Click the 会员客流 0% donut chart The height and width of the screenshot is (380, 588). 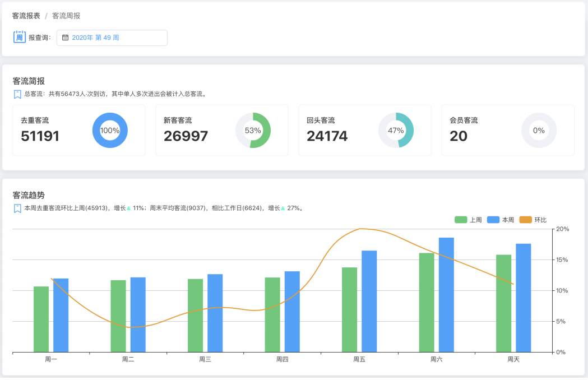[x=539, y=130]
